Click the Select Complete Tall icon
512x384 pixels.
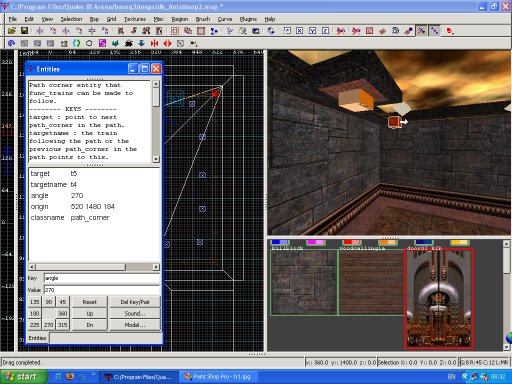coord(121,31)
